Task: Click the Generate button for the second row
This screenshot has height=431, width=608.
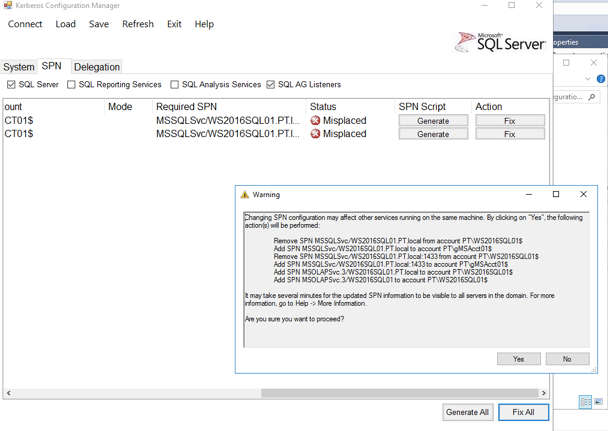Action: (x=433, y=134)
